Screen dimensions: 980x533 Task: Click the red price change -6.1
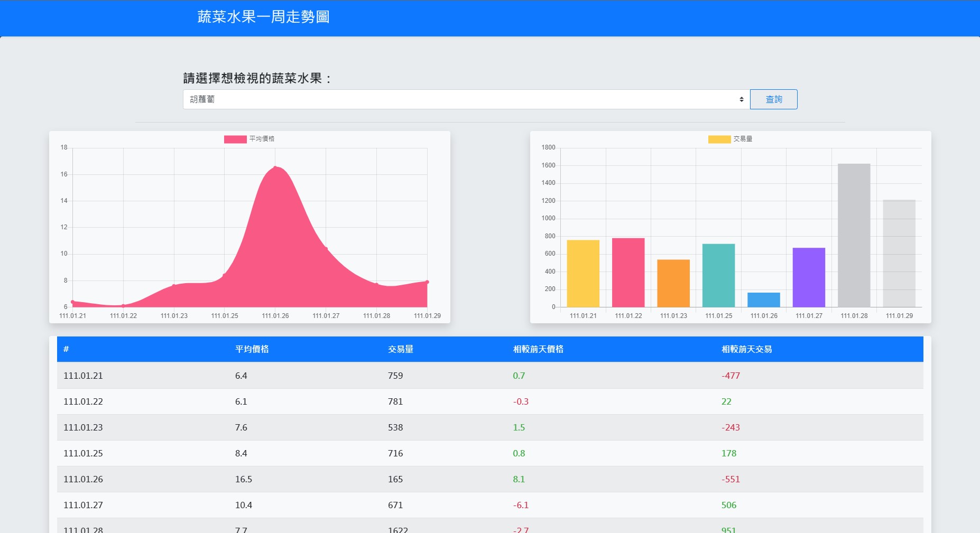[521, 505]
